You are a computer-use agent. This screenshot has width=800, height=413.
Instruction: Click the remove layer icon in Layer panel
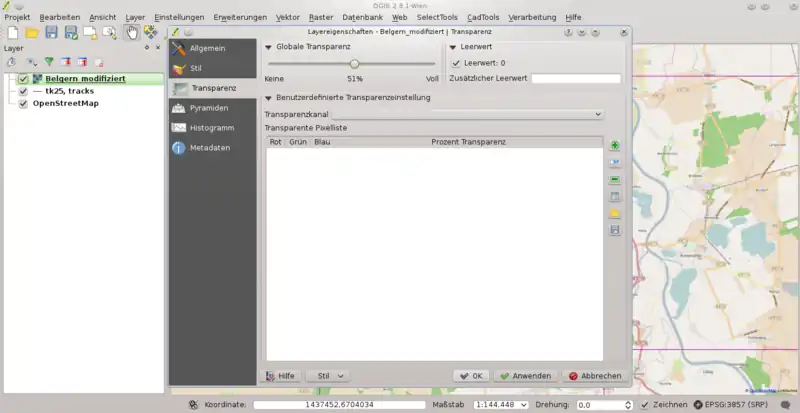point(99,63)
